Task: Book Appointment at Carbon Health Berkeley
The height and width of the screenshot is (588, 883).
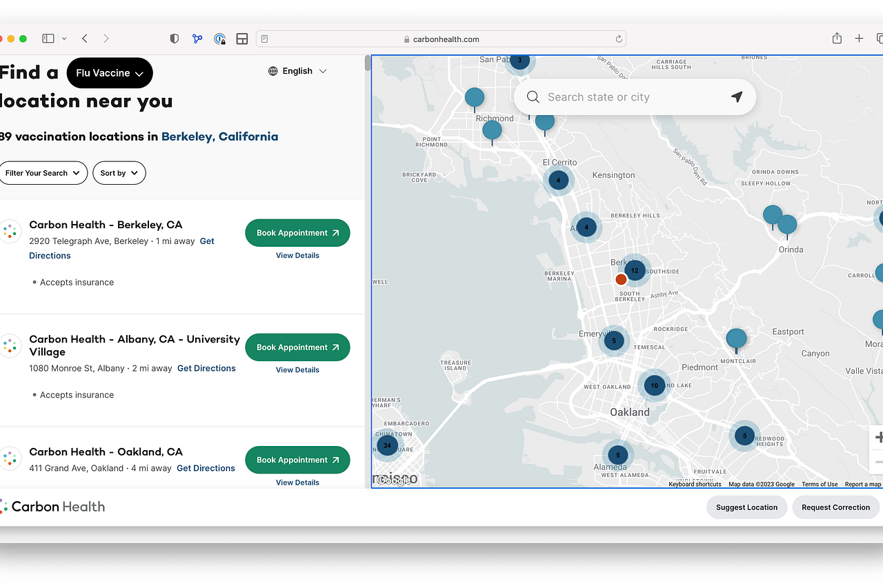Action: [x=297, y=233]
